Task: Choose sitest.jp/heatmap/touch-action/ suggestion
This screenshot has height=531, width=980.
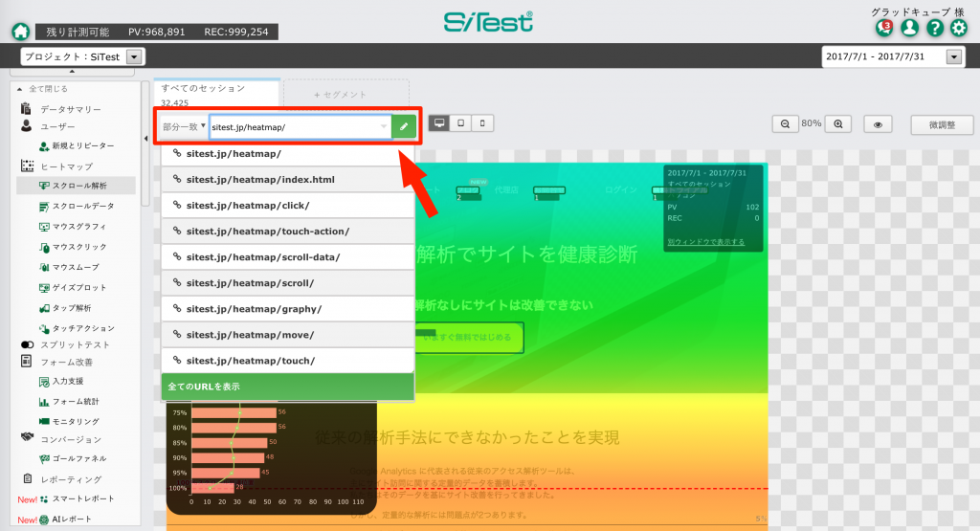Action: tap(287, 232)
